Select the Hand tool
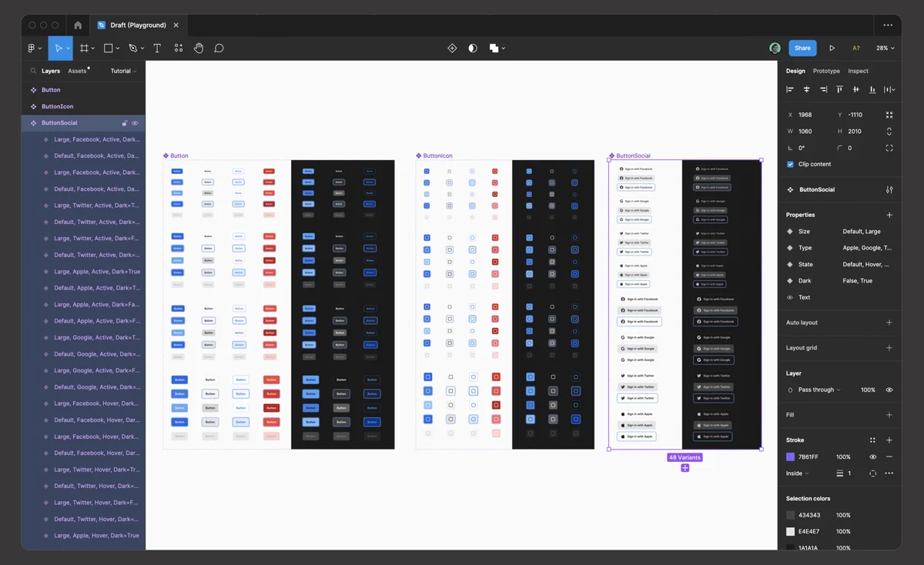The height and width of the screenshot is (565, 924). pyautogui.click(x=199, y=48)
